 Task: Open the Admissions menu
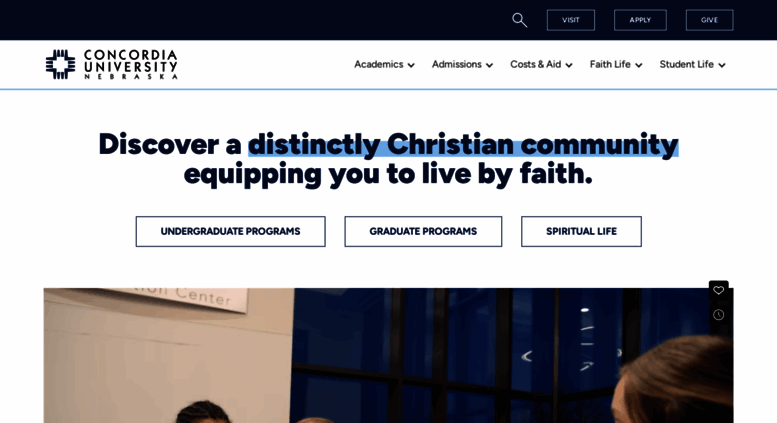click(456, 64)
